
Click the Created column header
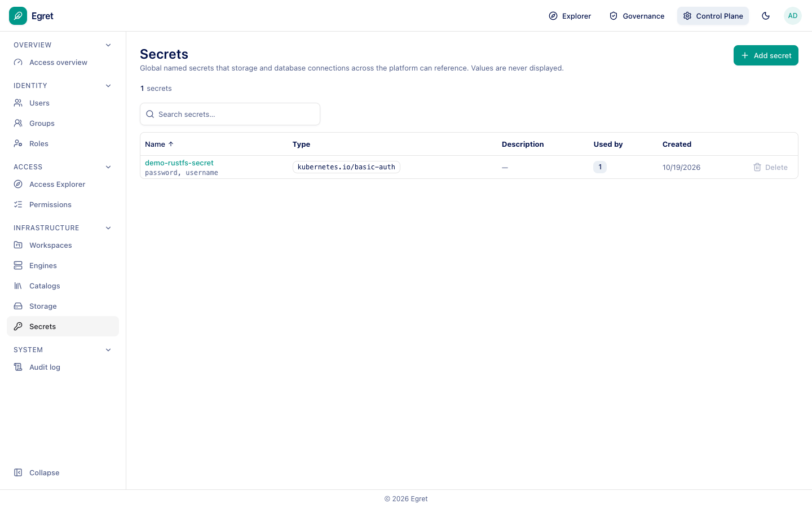pos(677,144)
